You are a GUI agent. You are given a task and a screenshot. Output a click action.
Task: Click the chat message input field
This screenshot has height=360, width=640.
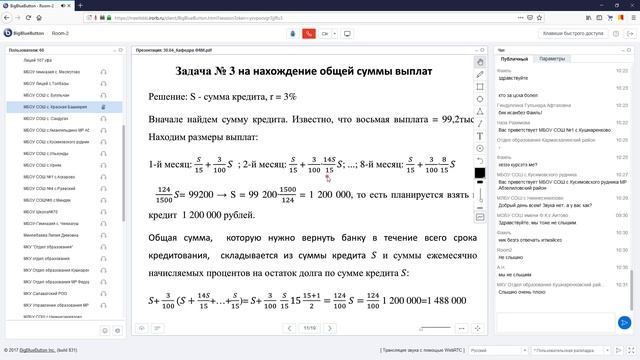click(x=556, y=322)
